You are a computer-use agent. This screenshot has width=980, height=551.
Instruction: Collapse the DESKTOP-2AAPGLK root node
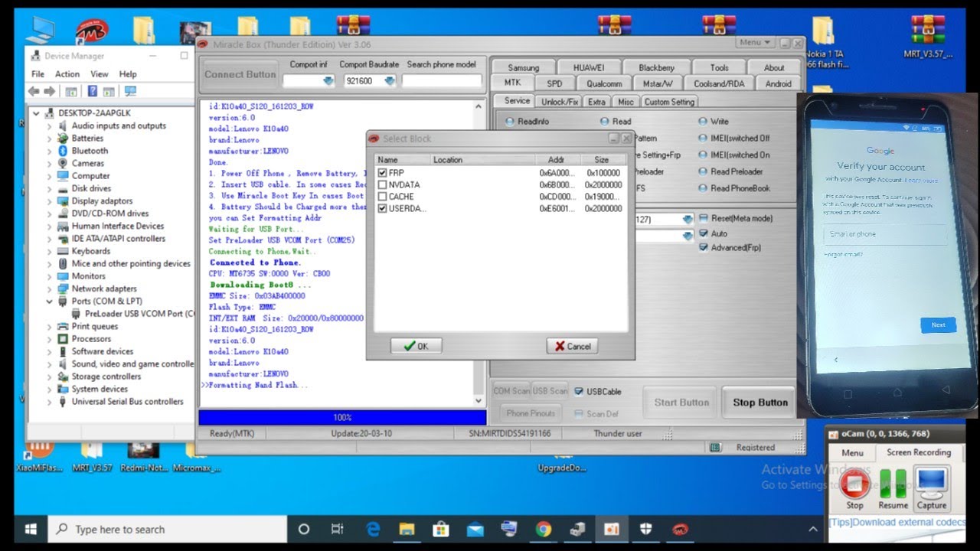[x=36, y=113]
